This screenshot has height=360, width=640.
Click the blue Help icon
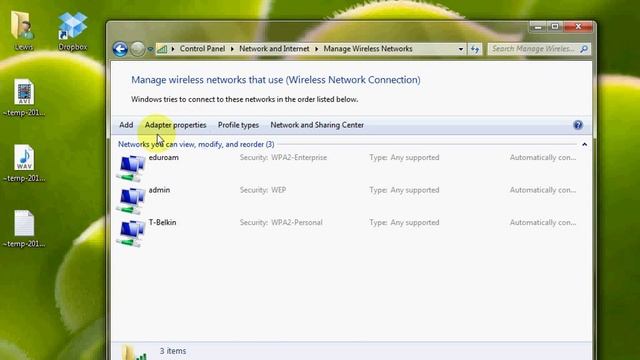(578, 125)
